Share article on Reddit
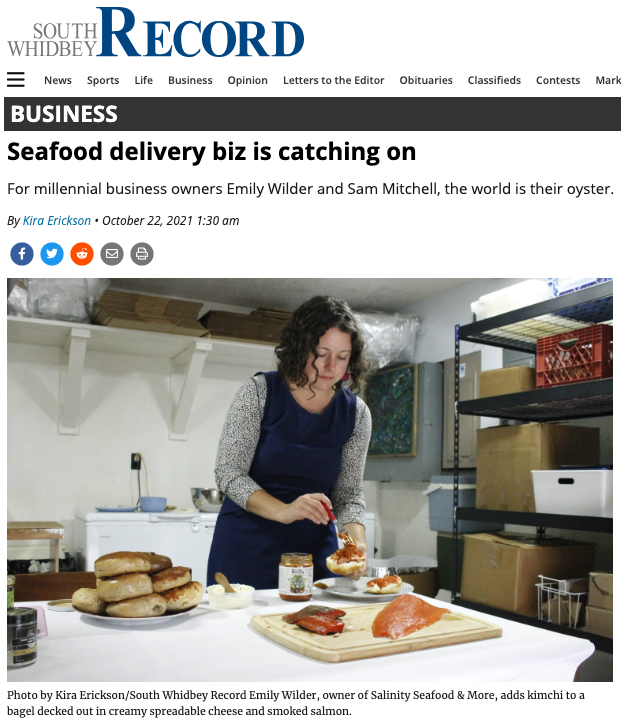This screenshot has width=621, height=722. 82,254
